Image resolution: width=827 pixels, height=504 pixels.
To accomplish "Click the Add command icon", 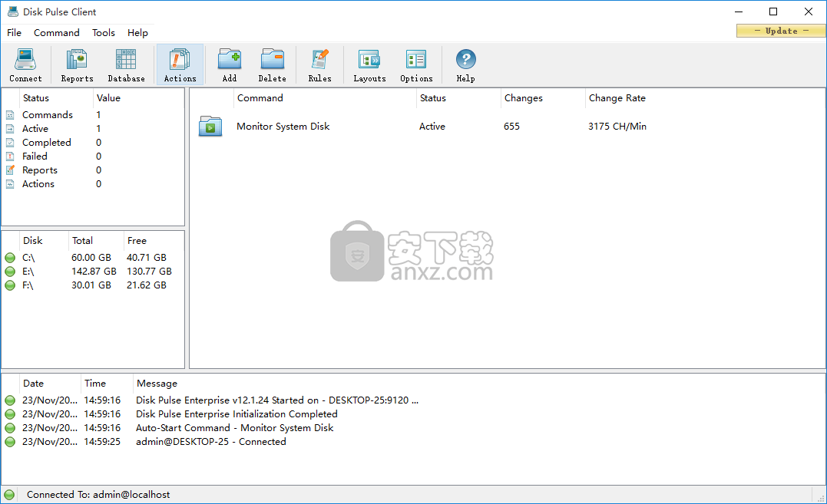I will point(230,60).
